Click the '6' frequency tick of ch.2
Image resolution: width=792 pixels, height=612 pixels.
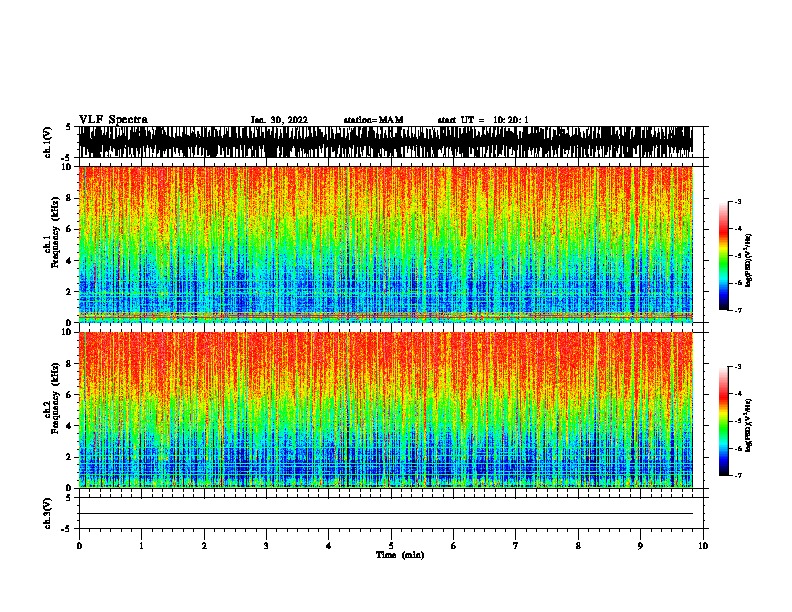69,395
